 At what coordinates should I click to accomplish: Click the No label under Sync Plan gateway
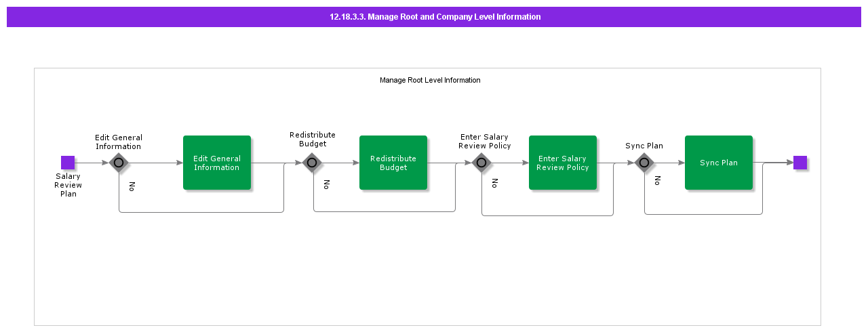tap(658, 180)
